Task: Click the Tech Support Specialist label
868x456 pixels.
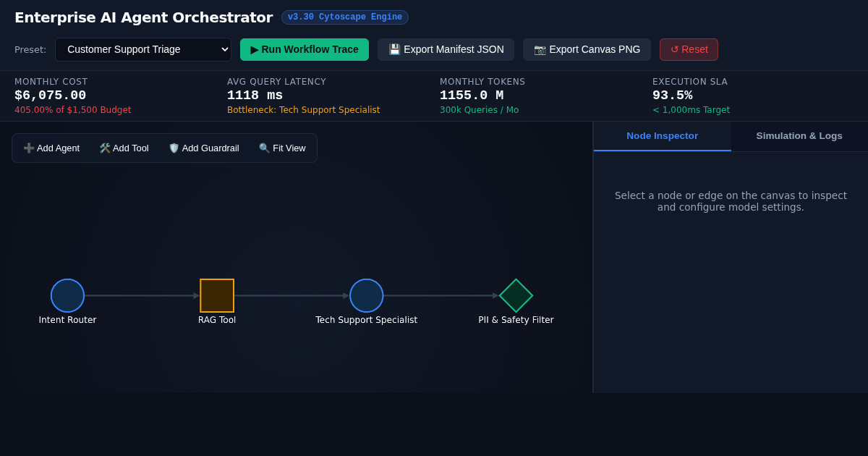Action: pos(366,320)
